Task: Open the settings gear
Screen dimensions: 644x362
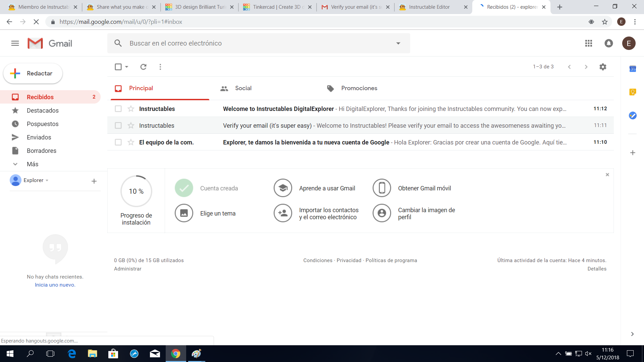Action: pos(603,67)
